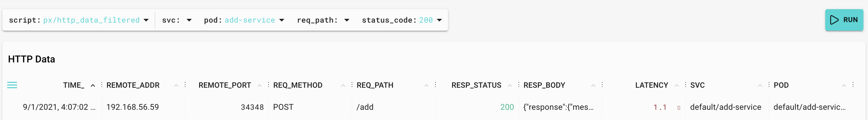Viewport: 868px width, 120px height.
Task: Grab the resize handle after REQ_PATH column
Action: pos(435,84)
